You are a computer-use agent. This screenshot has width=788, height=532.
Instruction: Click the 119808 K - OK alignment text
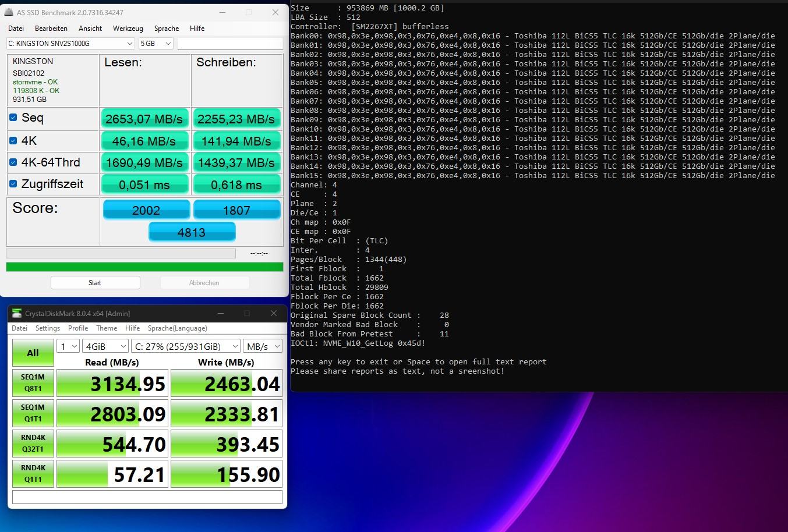coord(36,91)
